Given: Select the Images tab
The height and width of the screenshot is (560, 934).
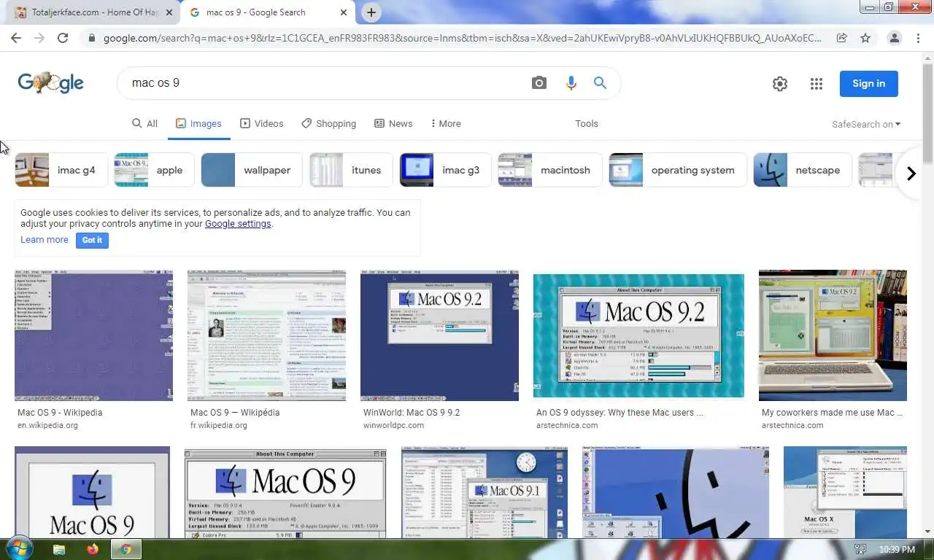Looking at the screenshot, I should coord(198,123).
